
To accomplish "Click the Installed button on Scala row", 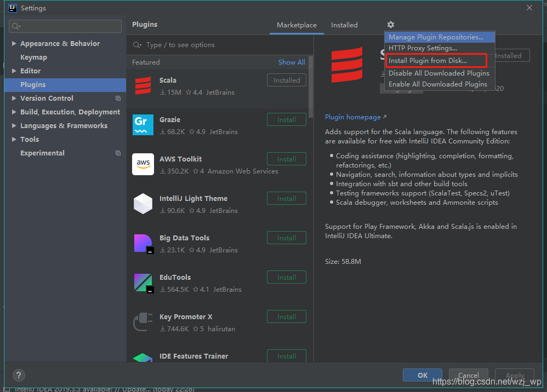I will (287, 80).
